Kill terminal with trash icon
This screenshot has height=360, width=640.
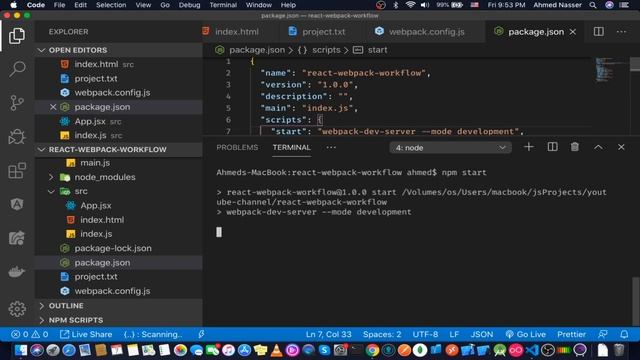(575, 147)
